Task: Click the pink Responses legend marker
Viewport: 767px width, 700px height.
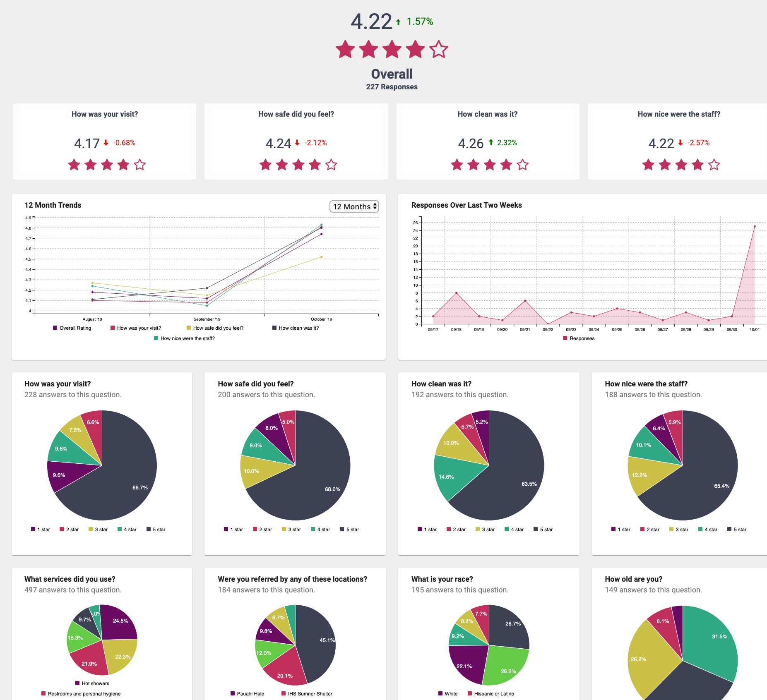Action: (565, 338)
